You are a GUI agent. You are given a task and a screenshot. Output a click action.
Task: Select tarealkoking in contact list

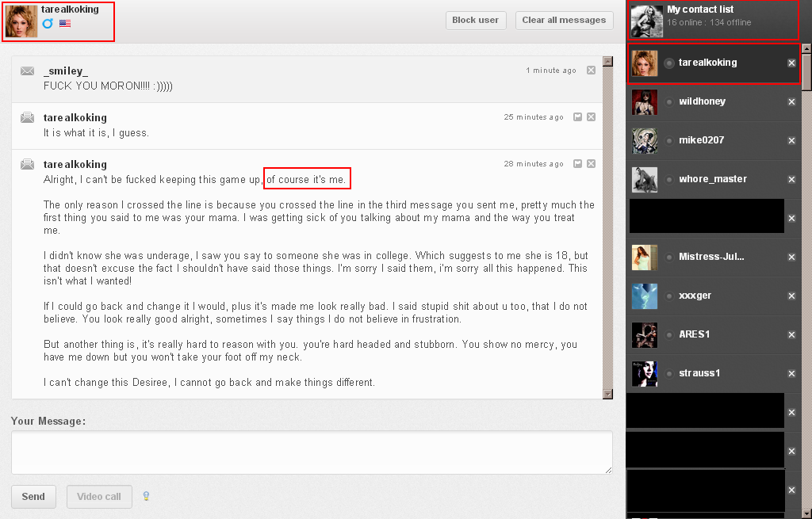(x=714, y=63)
